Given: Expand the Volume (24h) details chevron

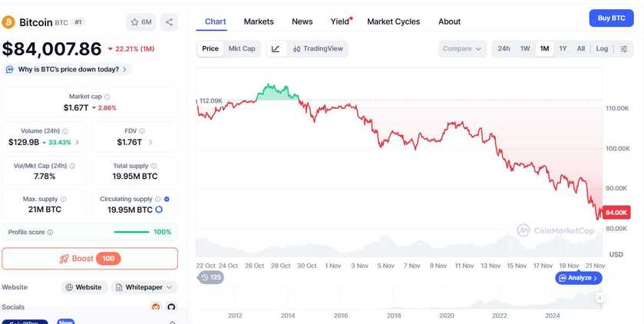Looking at the screenshot, I should [x=78, y=142].
